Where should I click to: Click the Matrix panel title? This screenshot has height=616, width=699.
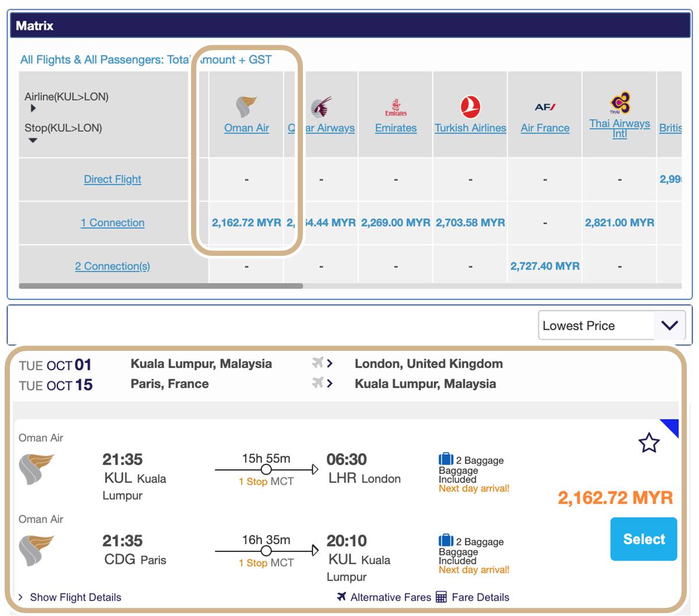tap(34, 26)
